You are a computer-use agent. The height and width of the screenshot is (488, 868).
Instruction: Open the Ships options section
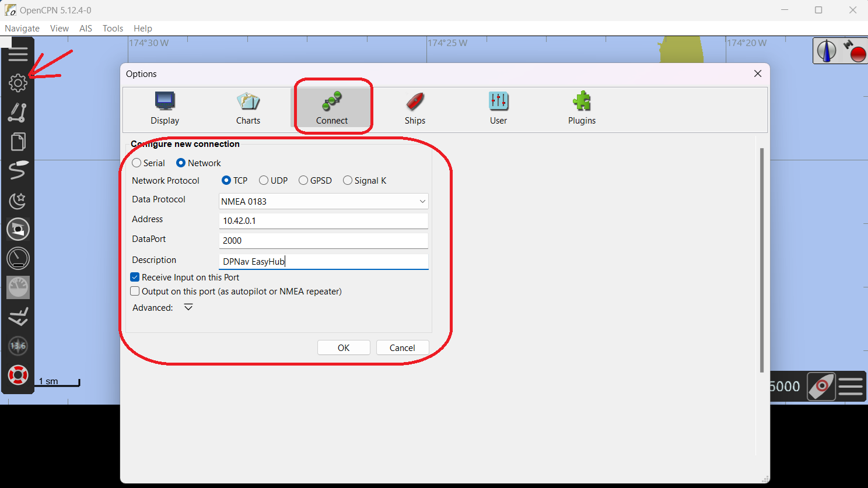415,108
